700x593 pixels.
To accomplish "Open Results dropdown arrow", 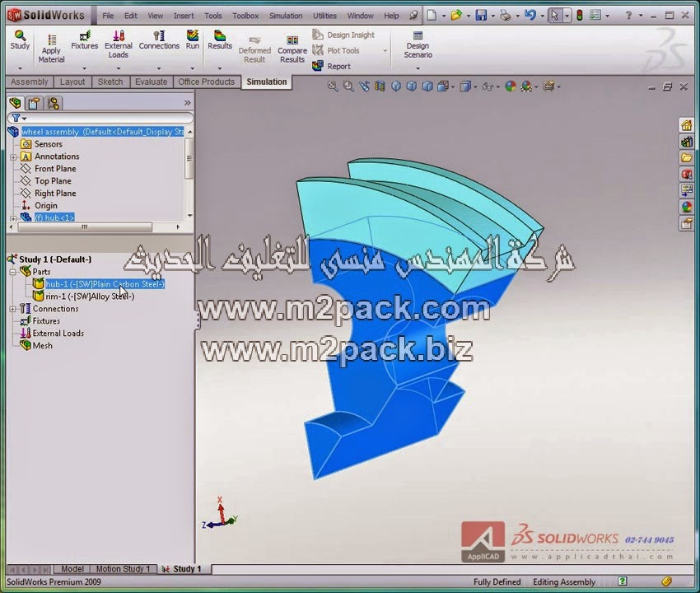I will point(220,68).
